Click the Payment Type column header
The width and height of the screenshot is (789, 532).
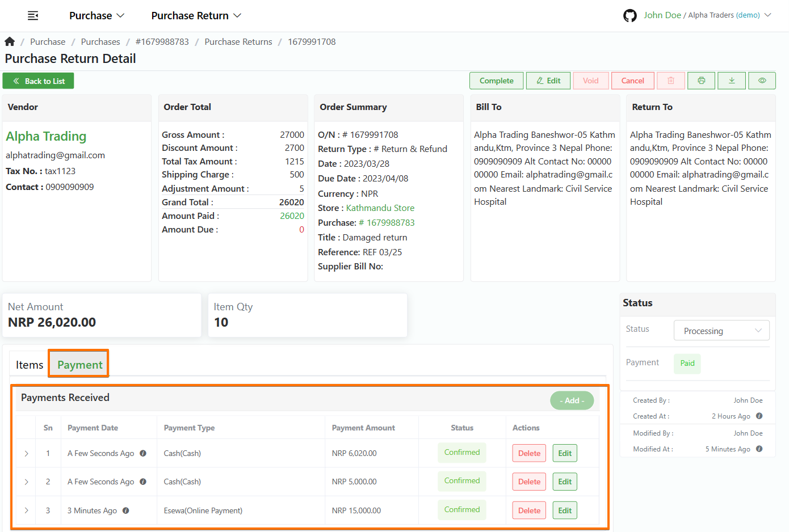pos(189,428)
